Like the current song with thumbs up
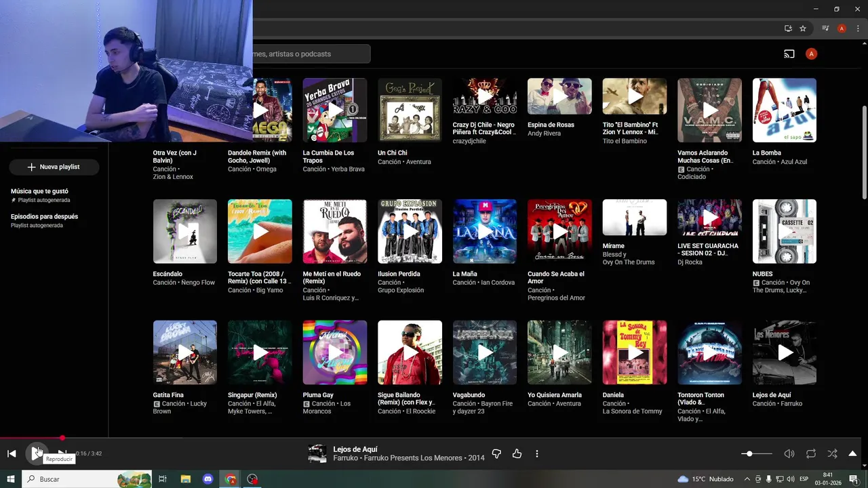The image size is (868, 488). pos(517,453)
